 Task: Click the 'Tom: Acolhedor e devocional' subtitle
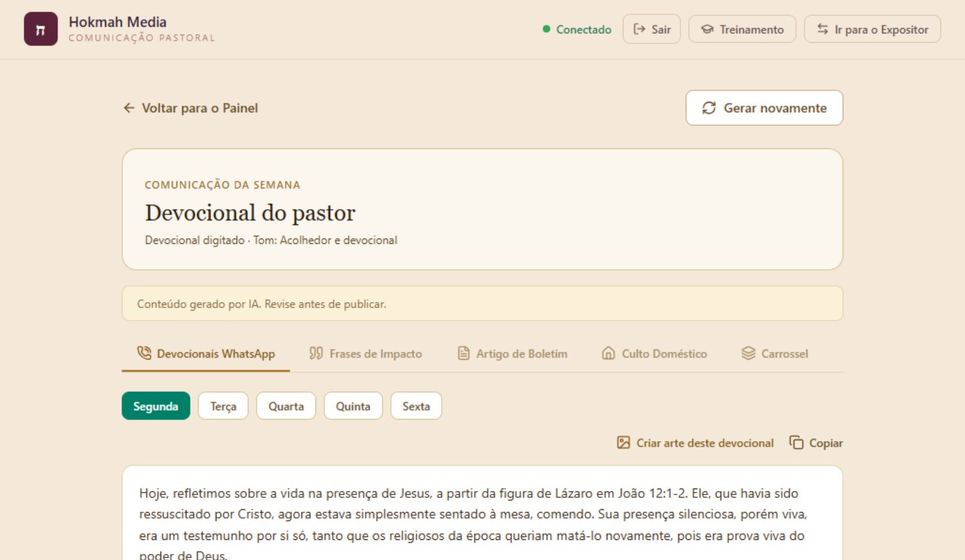click(325, 240)
